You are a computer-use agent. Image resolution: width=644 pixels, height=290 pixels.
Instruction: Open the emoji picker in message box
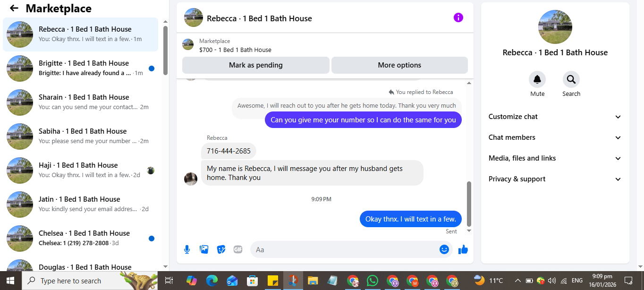coord(444,249)
